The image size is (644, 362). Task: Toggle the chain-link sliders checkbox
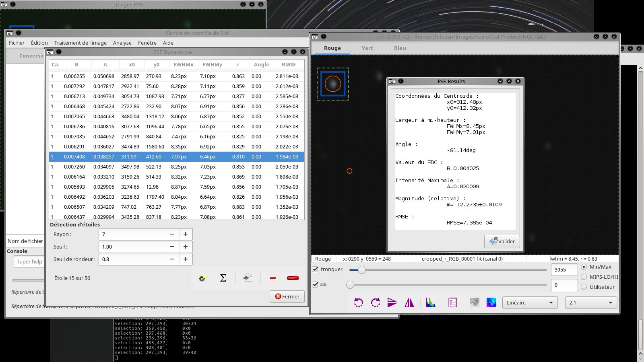point(316,284)
